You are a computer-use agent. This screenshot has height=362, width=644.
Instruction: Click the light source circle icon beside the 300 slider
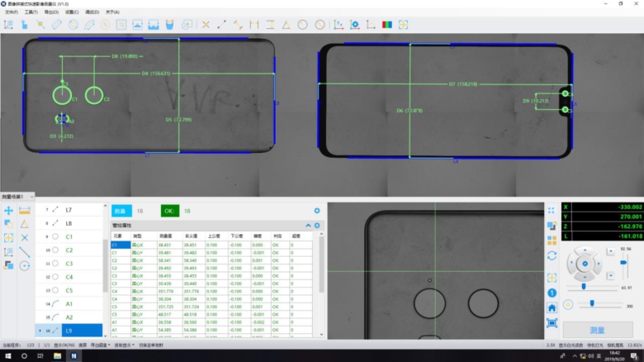tap(568, 305)
